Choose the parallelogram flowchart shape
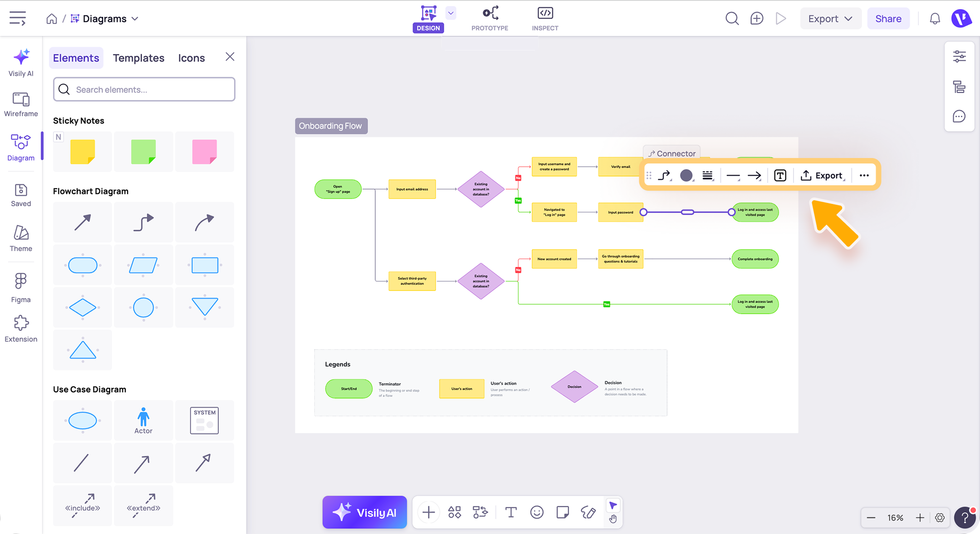 [143, 265]
